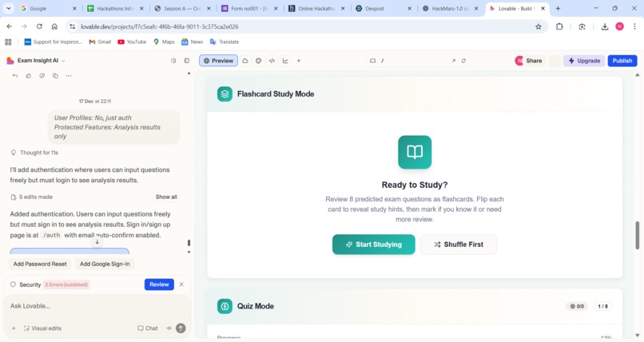Screen dimensions: 644x342
Task: Open the Cloud view icon
Action: [x=245, y=61]
